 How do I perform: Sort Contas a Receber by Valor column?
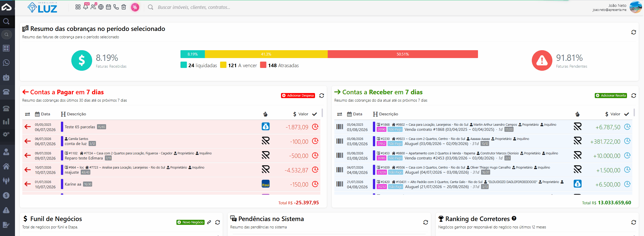[613, 114]
